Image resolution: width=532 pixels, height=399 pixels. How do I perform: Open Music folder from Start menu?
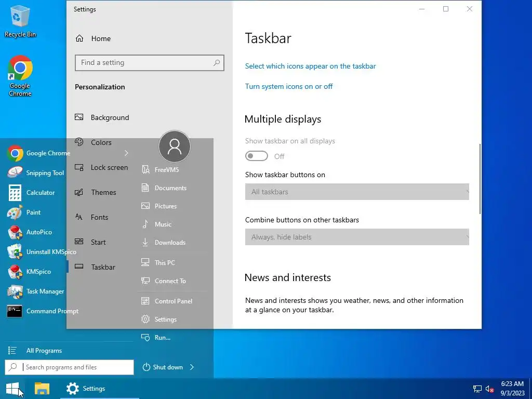[x=156, y=224]
